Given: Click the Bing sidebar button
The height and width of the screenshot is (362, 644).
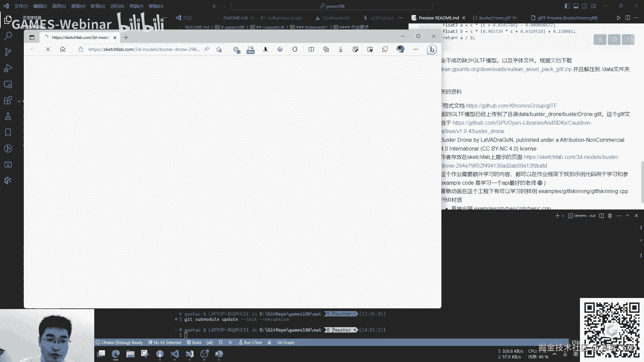Looking at the screenshot, I should 432,49.
